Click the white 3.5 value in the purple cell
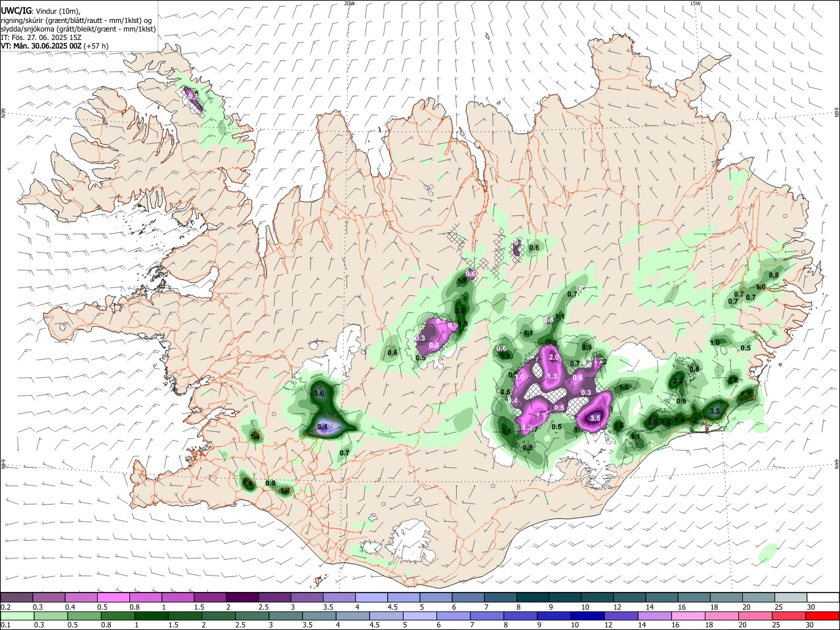The height and width of the screenshot is (630, 840). coord(596,417)
